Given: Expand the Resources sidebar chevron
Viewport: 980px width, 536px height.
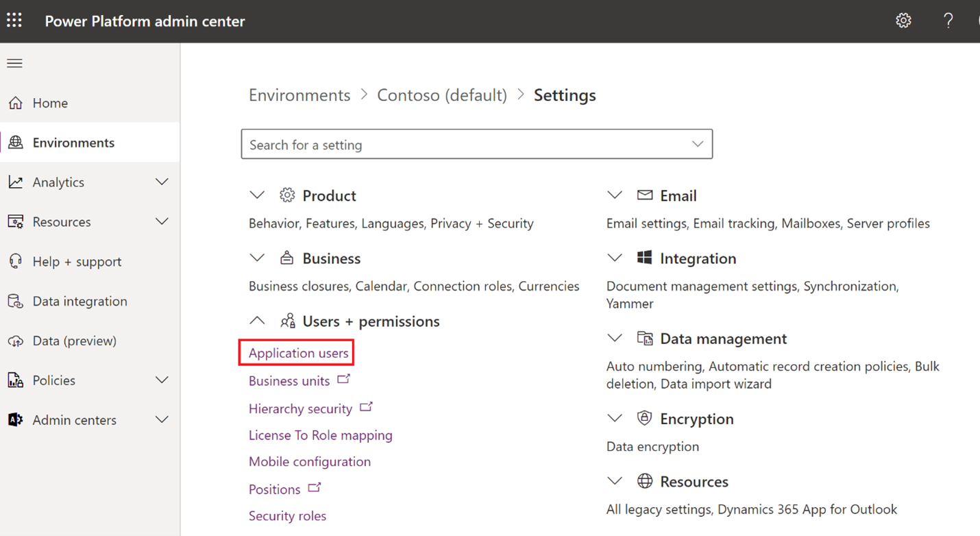Looking at the screenshot, I should (x=162, y=221).
